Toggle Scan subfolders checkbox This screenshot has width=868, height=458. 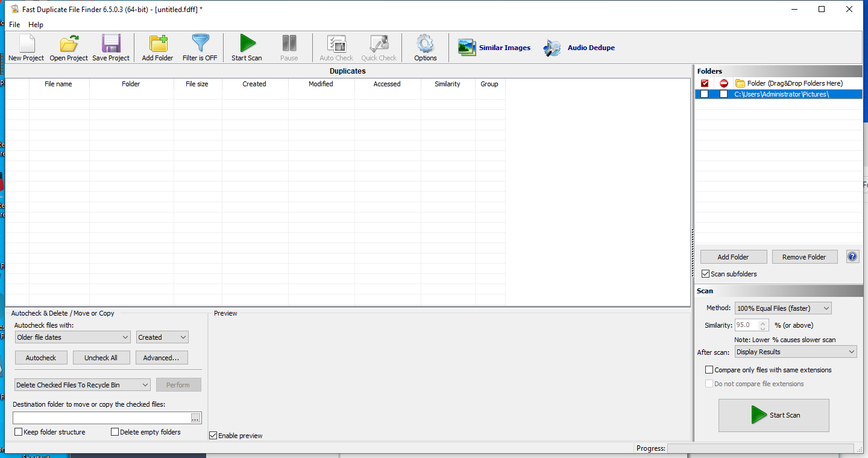706,274
